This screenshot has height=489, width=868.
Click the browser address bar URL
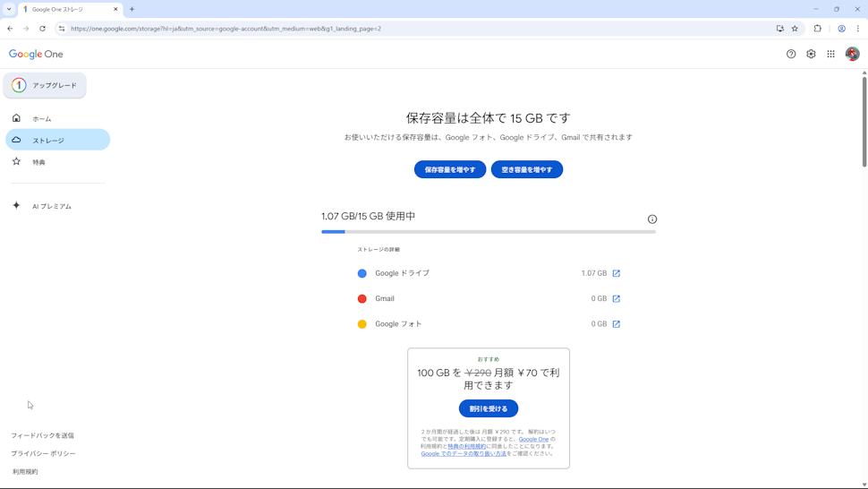click(x=226, y=29)
